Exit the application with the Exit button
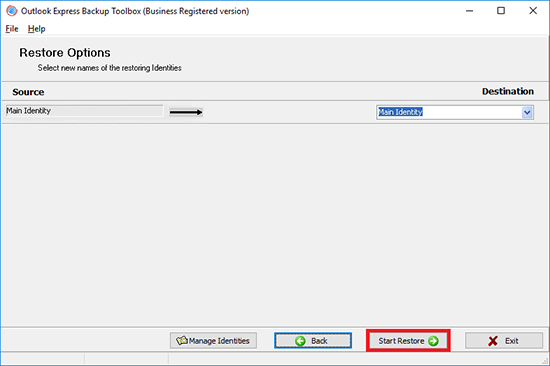 click(504, 341)
